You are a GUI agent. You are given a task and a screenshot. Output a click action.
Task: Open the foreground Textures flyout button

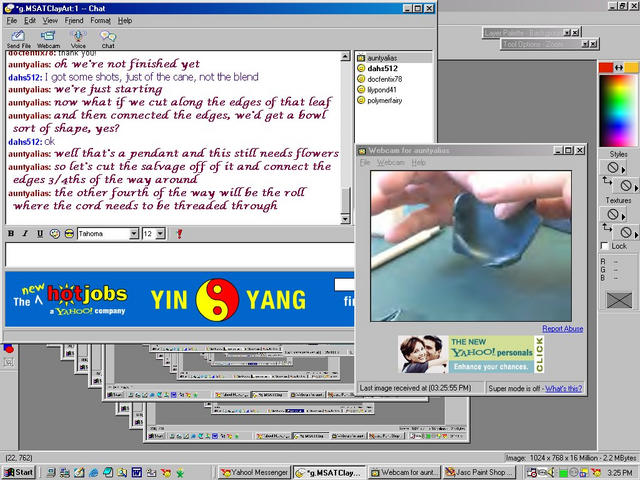613,214
